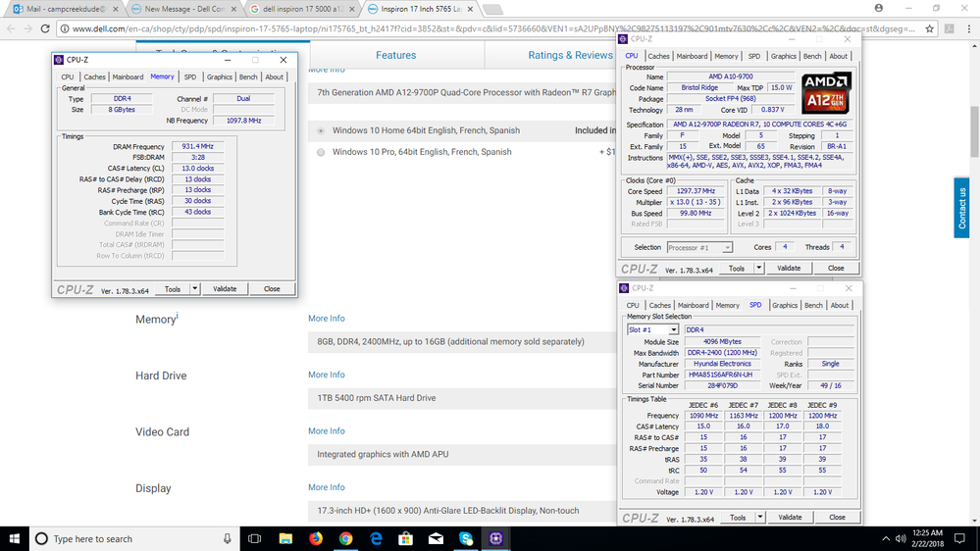This screenshot has height=551, width=980.
Task: Switch to the New Message - Dell Community tab
Action: pos(183,10)
